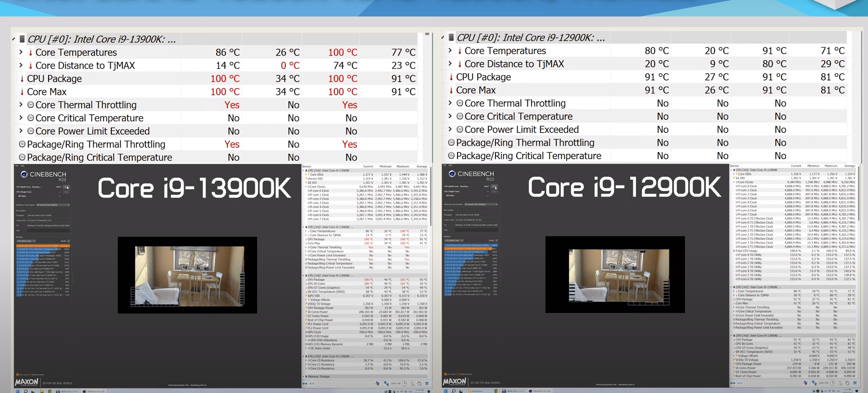This screenshot has height=393, width=868.
Task: Expand Core Temperatures in the enlarged 13900K panel
Action: (x=21, y=52)
